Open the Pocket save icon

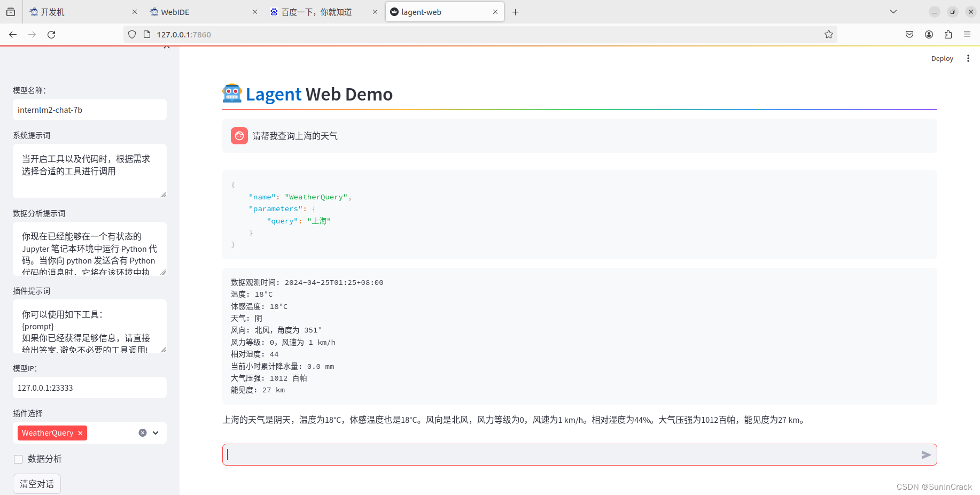click(909, 34)
